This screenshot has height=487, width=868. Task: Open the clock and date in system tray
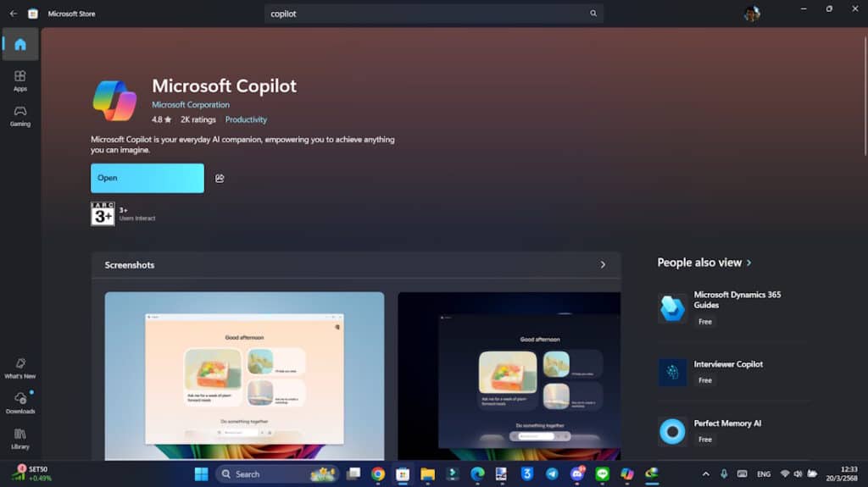pyautogui.click(x=842, y=473)
